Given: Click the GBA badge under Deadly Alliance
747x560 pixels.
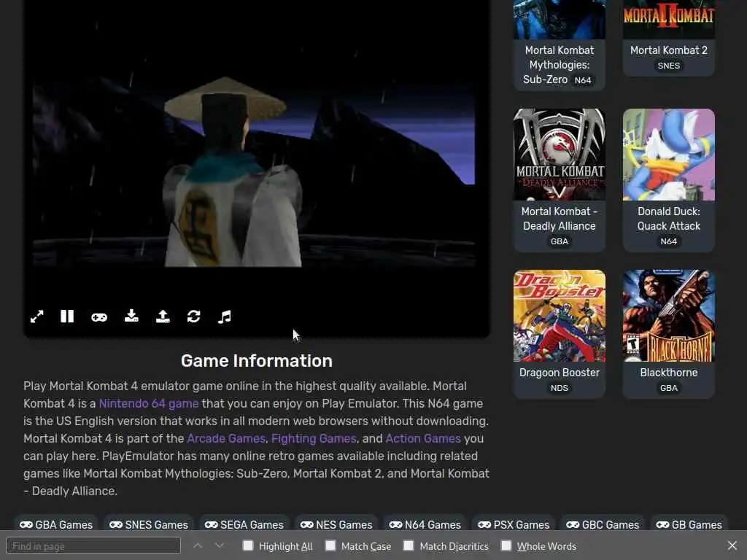Looking at the screenshot, I should (x=560, y=241).
